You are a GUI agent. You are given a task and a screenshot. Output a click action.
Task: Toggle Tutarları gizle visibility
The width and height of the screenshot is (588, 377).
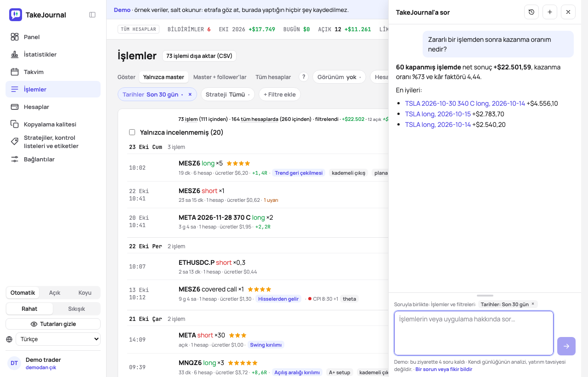(53, 324)
